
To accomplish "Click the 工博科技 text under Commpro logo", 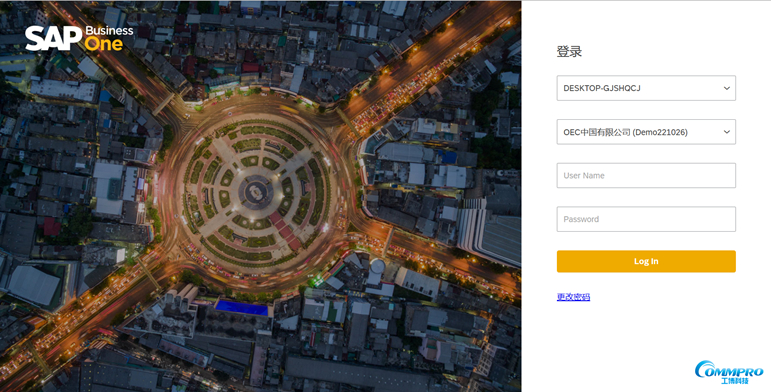I will [x=735, y=381].
